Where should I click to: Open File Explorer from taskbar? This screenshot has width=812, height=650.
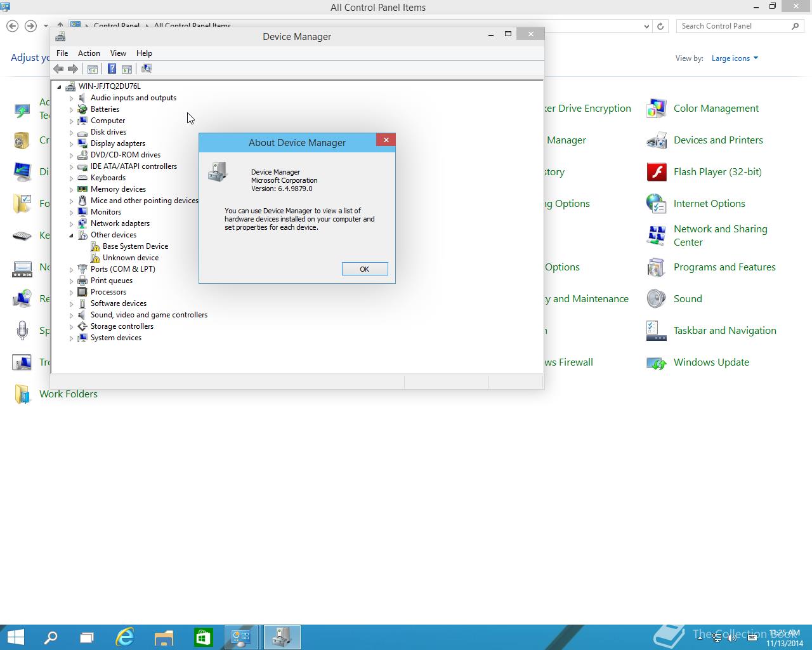coord(164,637)
